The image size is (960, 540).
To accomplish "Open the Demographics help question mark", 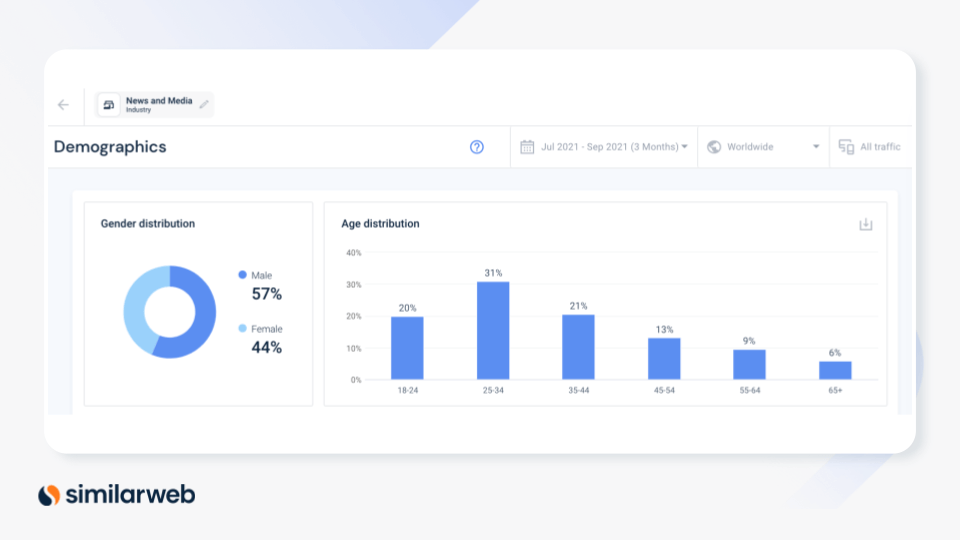I will (x=476, y=147).
